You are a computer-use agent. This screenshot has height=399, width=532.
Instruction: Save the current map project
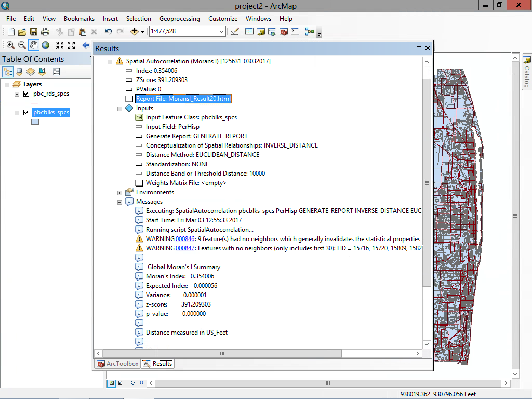(x=34, y=32)
